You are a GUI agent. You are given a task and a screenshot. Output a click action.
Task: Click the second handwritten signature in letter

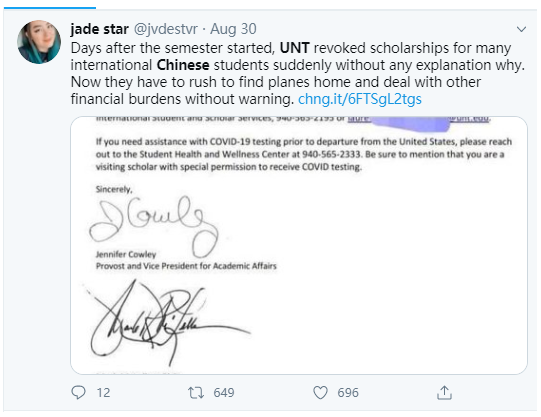[168, 322]
